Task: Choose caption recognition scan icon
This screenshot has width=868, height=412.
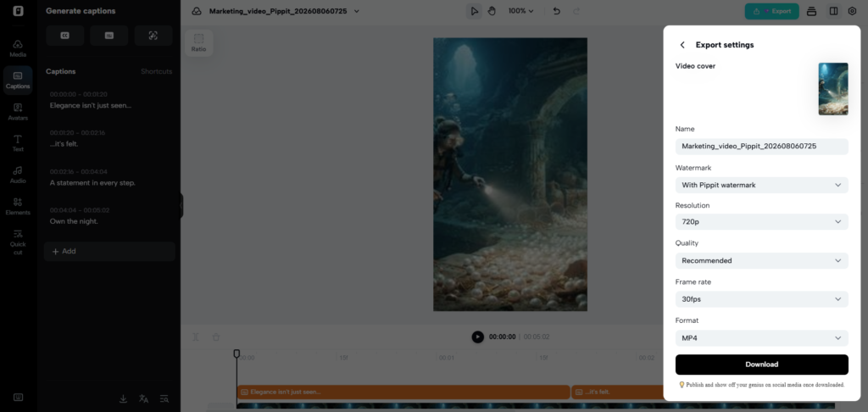Action: (x=153, y=36)
